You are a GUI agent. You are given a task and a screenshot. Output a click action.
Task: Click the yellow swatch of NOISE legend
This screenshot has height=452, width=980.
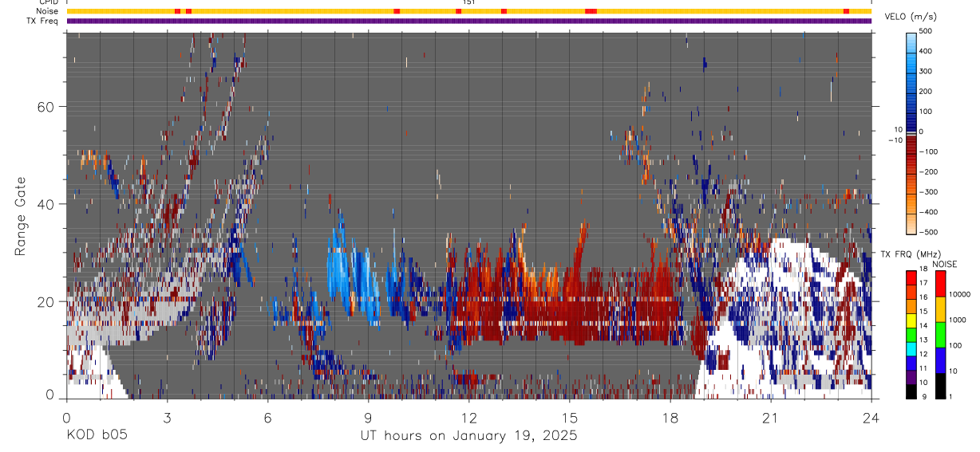[x=939, y=309]
